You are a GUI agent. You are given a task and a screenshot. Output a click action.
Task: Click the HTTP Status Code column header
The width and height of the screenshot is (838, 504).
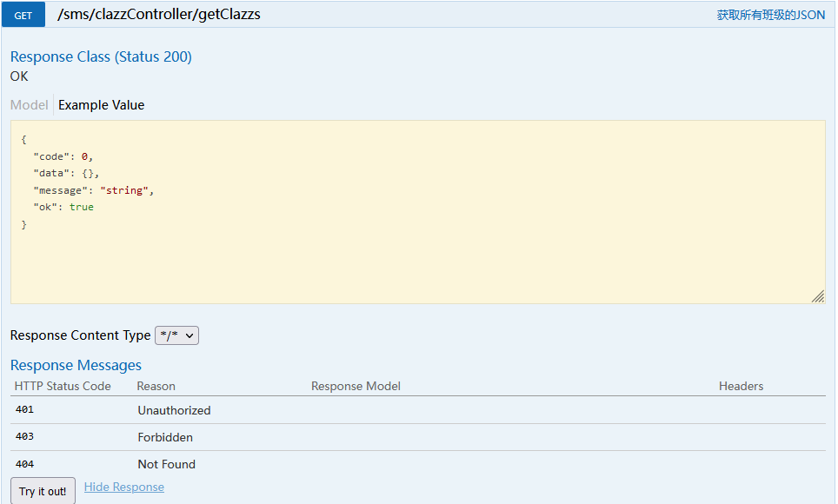pyautogui.click(x=63, y=386)
